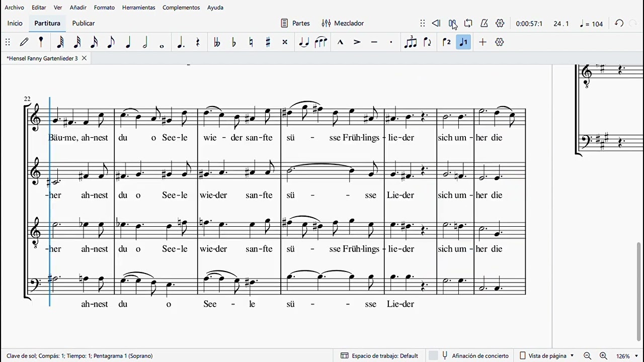
Task: Zoom in on the score
Action: pos(603,356)
